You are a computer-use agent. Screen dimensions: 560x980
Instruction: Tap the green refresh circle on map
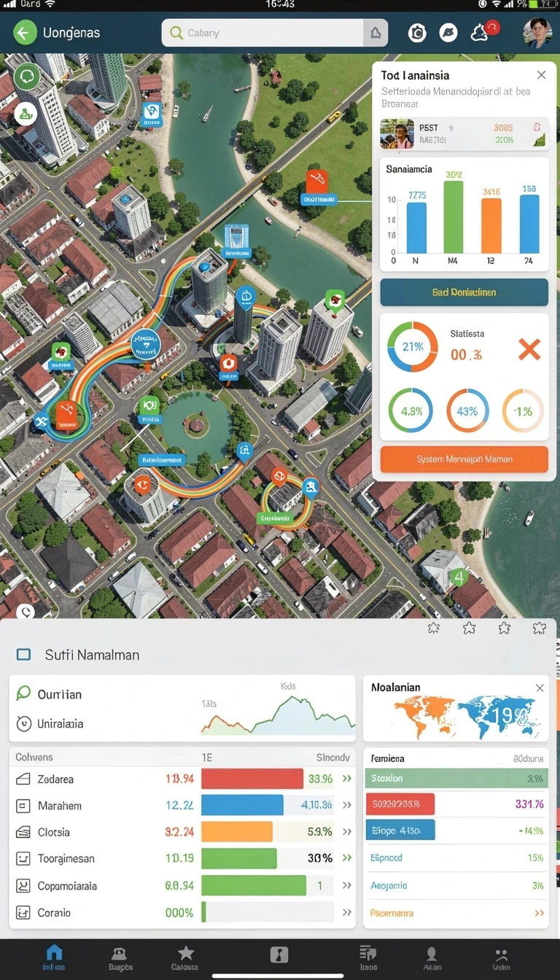(27, 76)
